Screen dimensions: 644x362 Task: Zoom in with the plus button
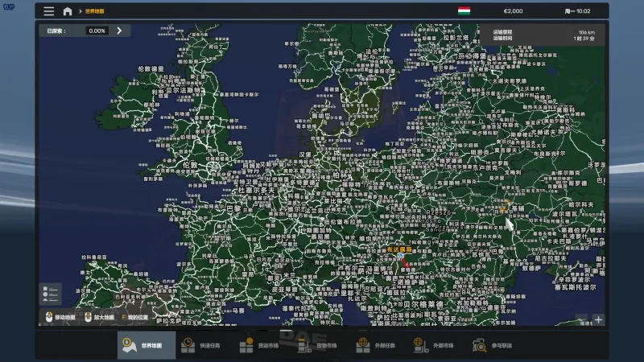tap(598, 319)
